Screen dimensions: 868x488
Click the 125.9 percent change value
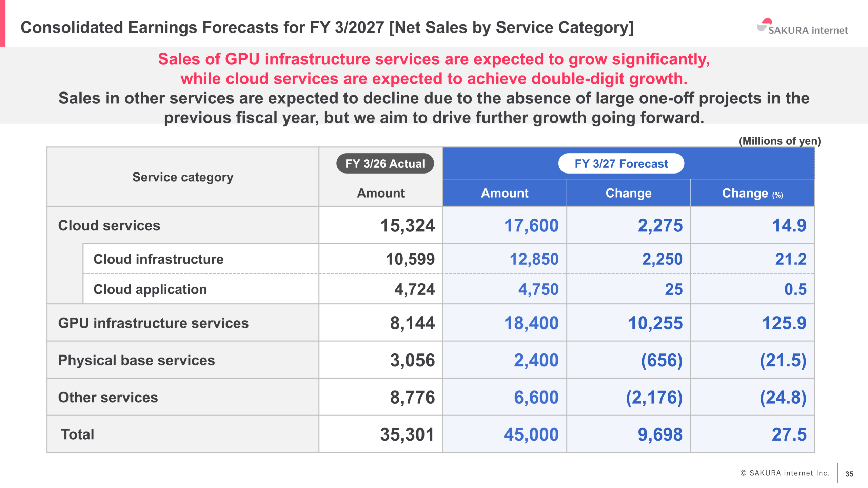(784, 323)
